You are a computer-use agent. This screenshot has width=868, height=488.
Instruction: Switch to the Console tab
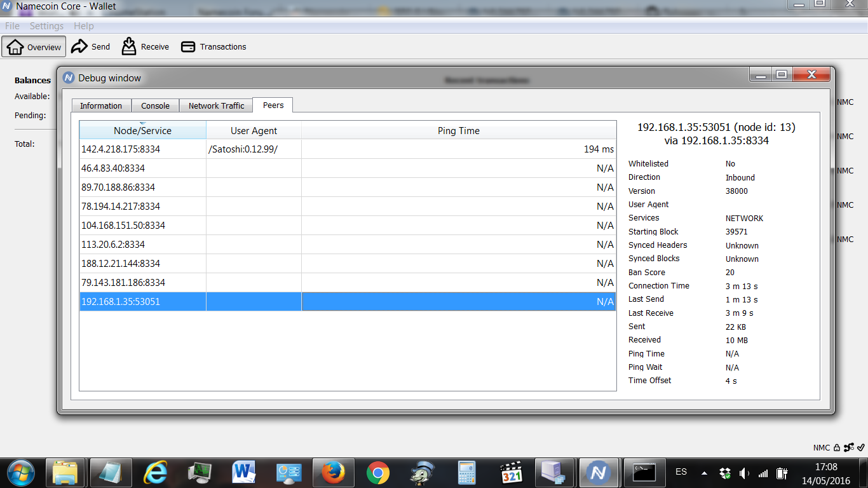[155, 105]
